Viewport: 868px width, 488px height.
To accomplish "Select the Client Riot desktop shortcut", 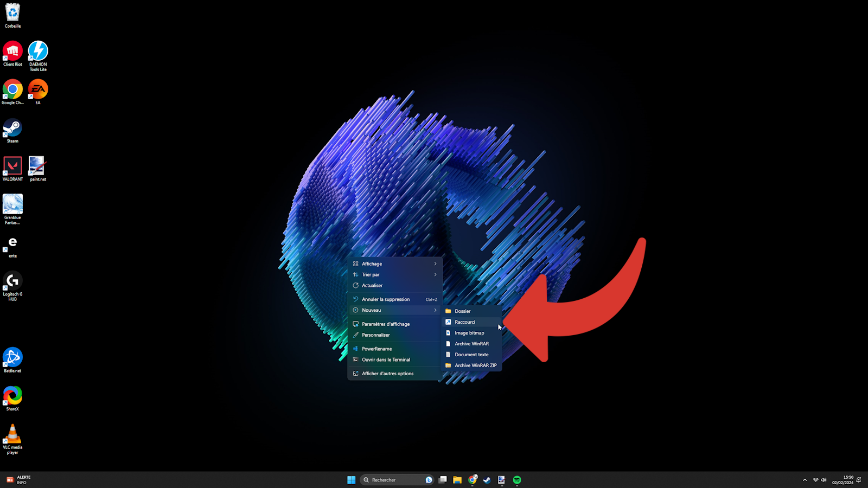I will (12, 52).
